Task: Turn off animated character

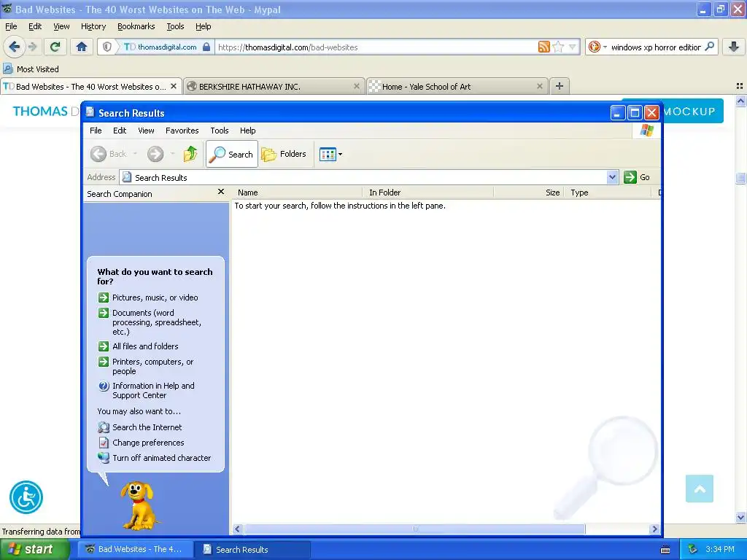Action: (155, 458)
